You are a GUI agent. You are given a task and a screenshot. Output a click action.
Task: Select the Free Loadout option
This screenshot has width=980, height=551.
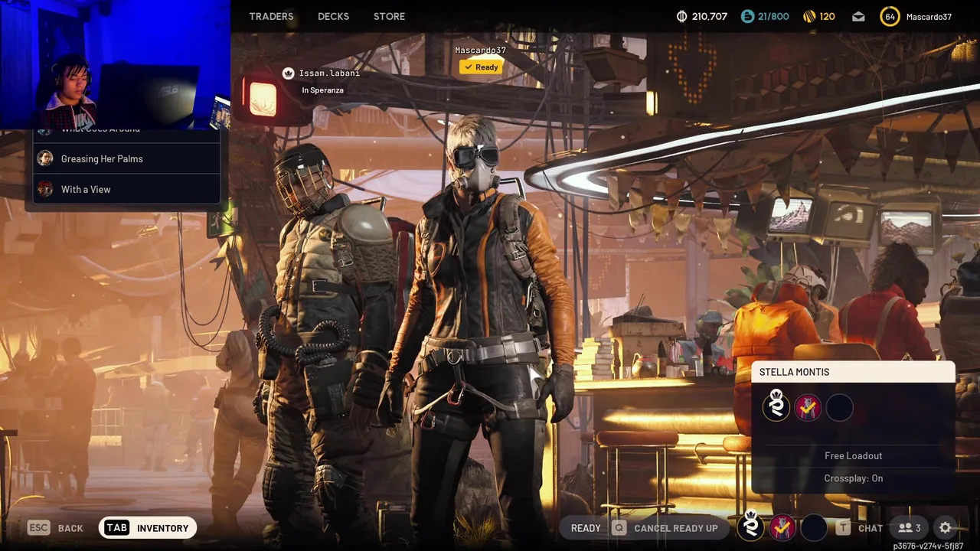coord(854,455)
